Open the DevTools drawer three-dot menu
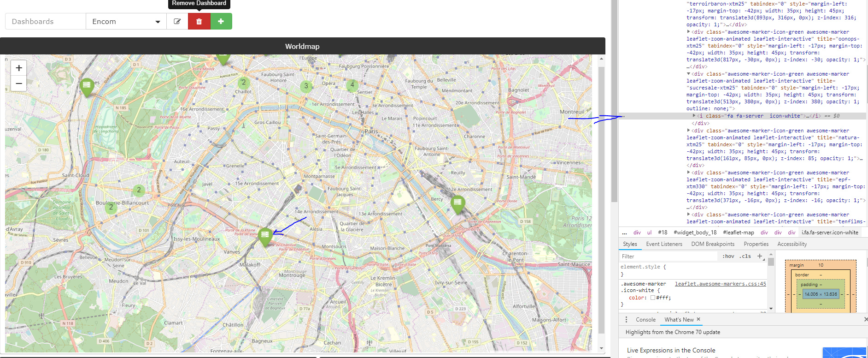 pos(626,319)
